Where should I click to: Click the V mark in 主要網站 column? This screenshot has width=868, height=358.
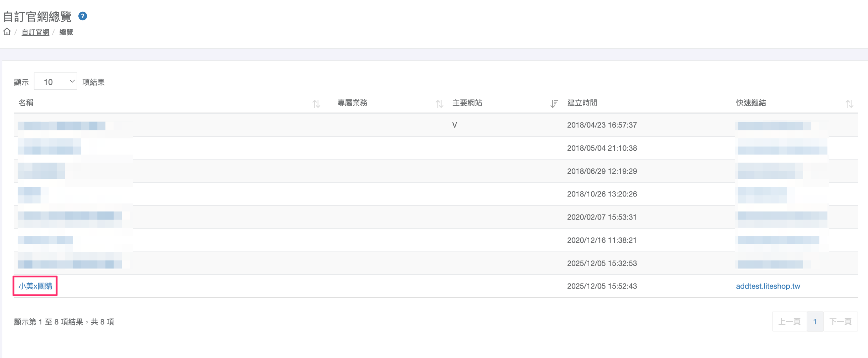(454, 125)
